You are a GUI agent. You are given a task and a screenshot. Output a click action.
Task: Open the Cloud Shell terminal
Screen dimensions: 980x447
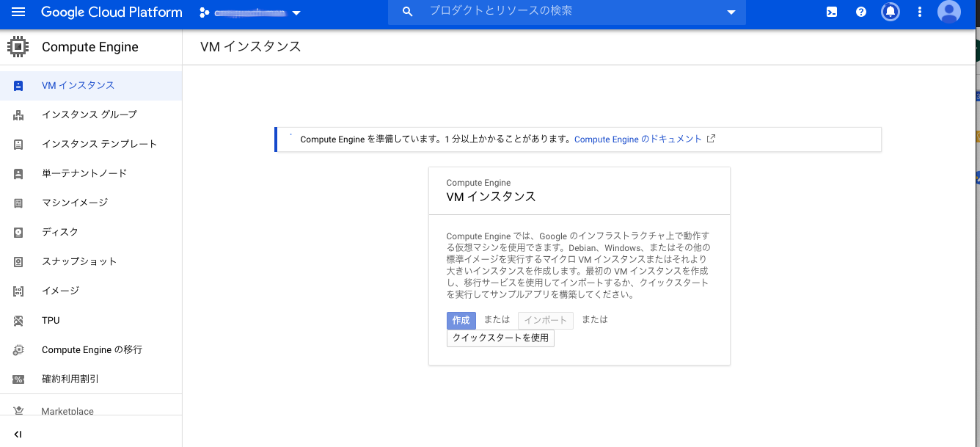click(x=831, y=12)
